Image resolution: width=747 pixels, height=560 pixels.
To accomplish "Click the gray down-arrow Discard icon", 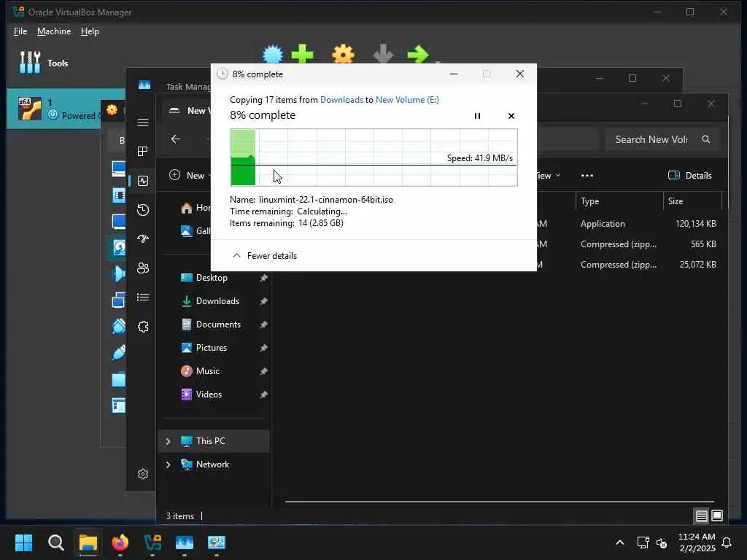I will [x=383, y=54].
